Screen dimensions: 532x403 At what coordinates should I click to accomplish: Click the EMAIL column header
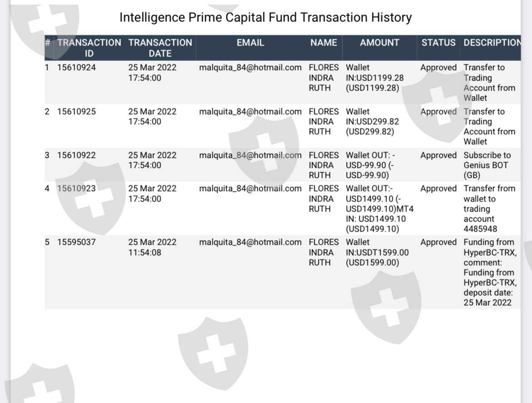tap(250, 43)
